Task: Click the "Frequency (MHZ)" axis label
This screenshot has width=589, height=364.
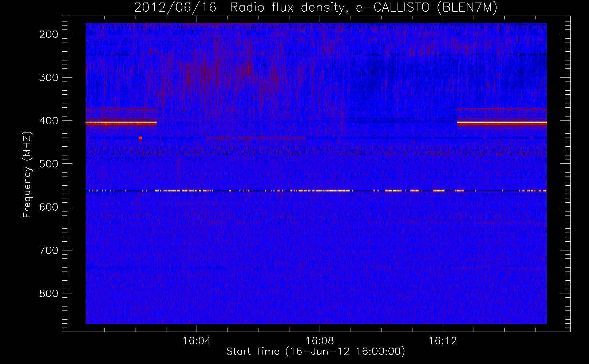Action: click(x=27, y=175)
